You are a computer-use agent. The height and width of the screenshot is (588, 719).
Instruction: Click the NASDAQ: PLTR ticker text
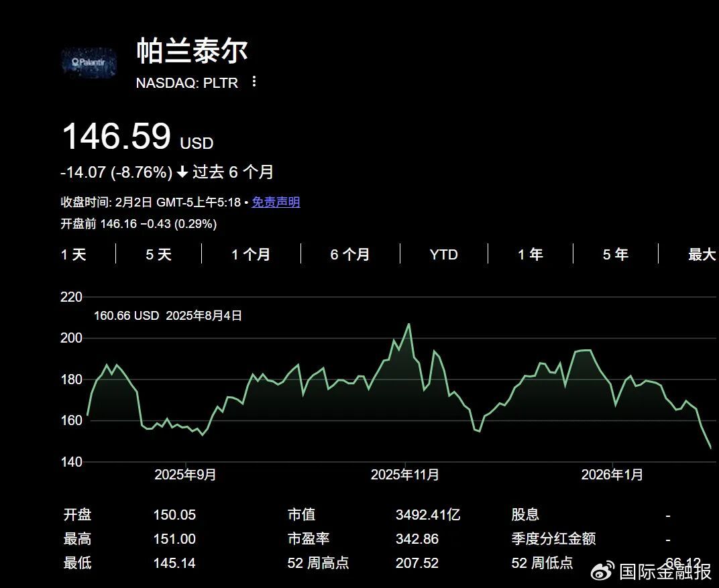(x=187, y=83)
